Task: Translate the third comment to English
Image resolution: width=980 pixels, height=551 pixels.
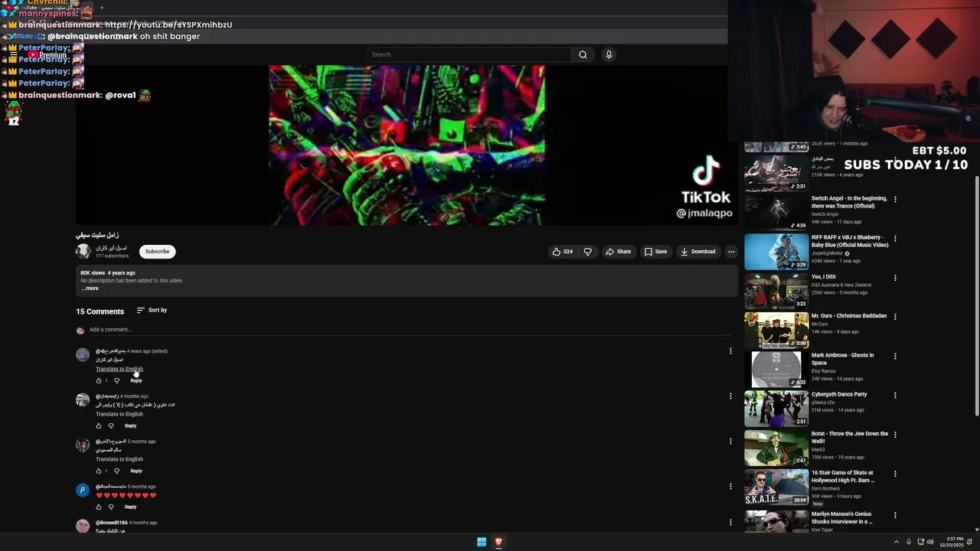Action: pos(119,459)
